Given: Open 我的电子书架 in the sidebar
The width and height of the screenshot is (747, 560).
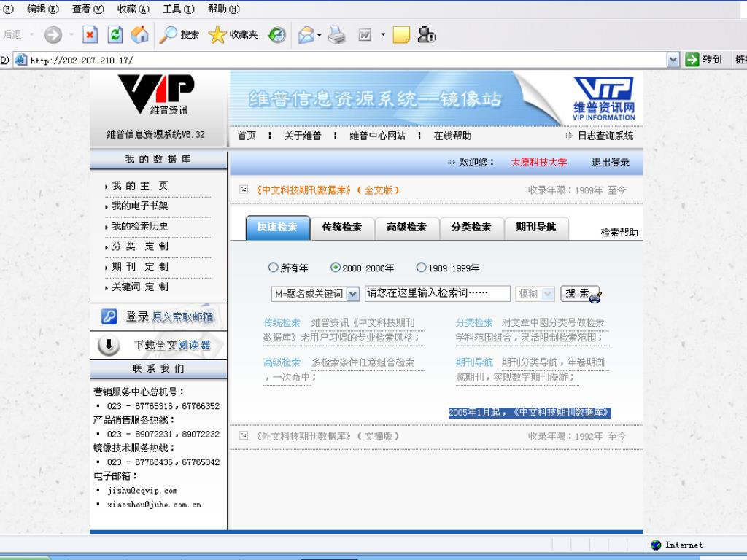Looking at the screenshot, I should pos(139,206).
